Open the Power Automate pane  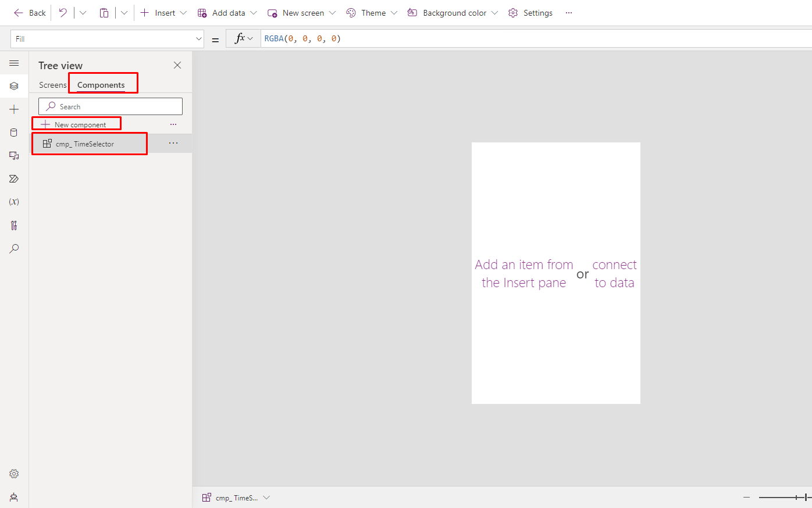click(13, 178)
